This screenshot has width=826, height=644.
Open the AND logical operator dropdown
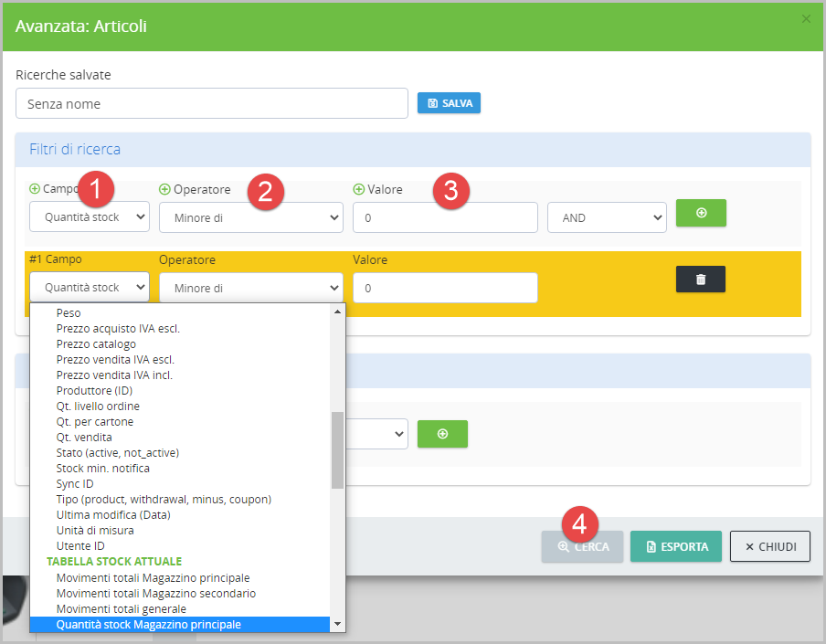pyautogui.click(x=607, y=218)
